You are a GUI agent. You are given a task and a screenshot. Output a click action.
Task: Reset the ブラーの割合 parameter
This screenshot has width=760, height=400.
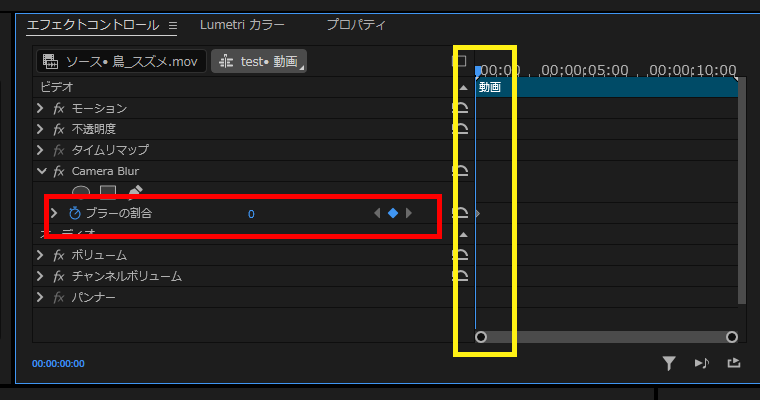click(x=460, y=213)
